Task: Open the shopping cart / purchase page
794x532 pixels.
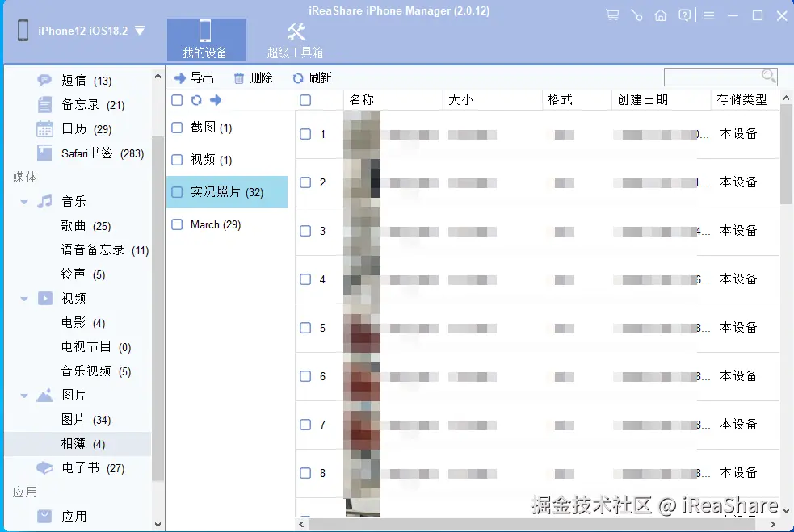Action: click(612, 15)
